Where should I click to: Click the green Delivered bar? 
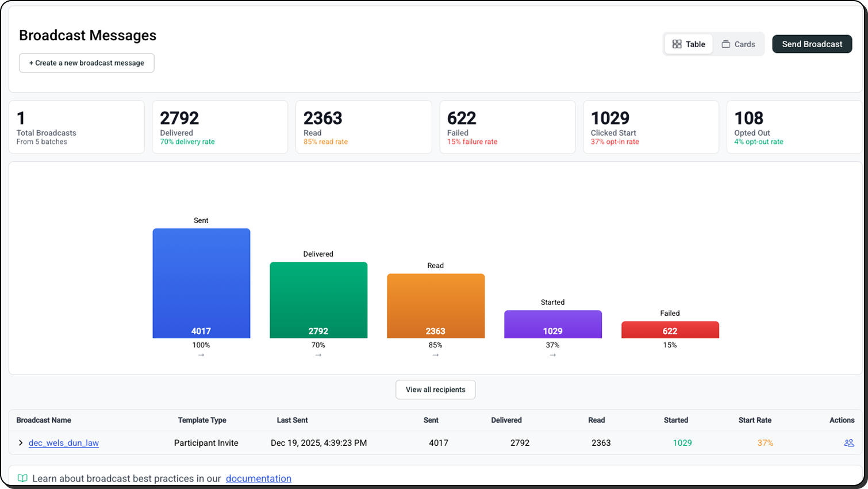coord(318,299)
